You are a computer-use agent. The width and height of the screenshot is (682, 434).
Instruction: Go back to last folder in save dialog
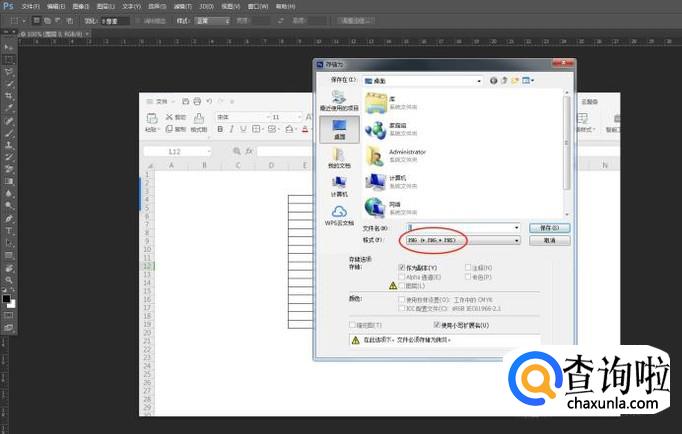(x=493, y=81)
